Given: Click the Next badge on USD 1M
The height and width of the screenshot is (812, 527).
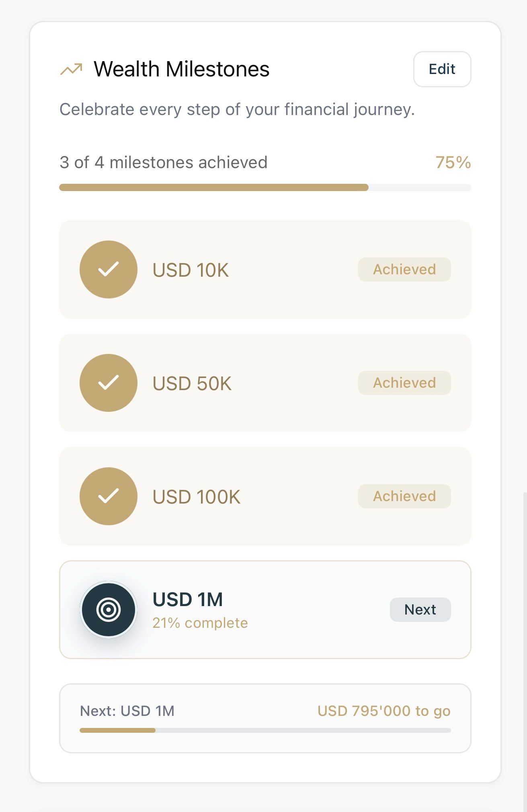Looking at the screenshot, I should pyautogui.click(x=420, y=610).
